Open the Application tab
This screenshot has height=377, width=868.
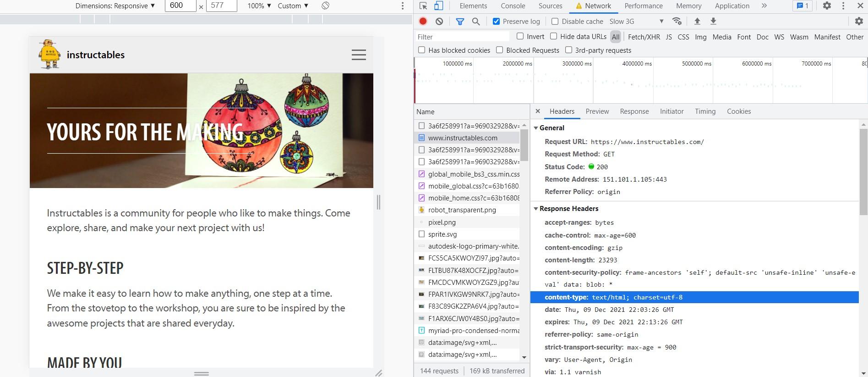click(732, 6)
